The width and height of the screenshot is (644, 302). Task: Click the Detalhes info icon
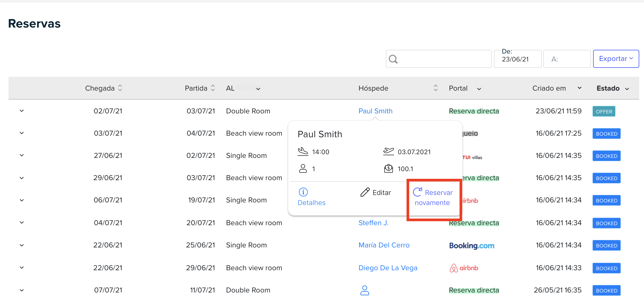(x=303, y=192)
